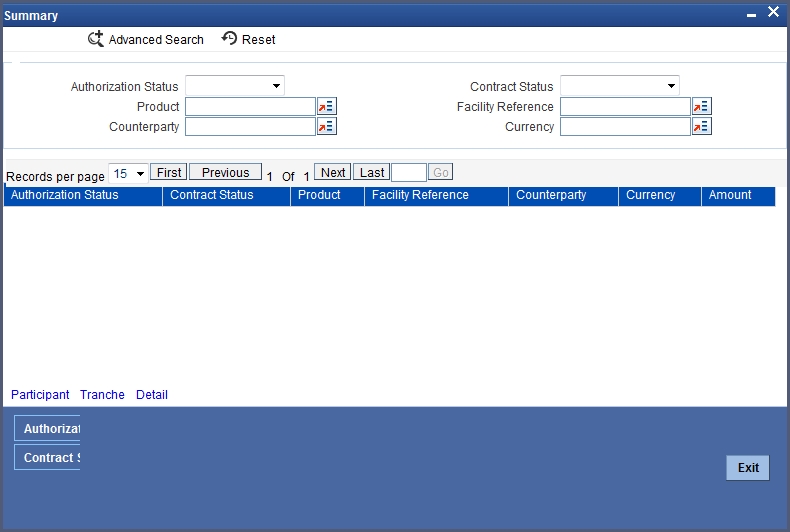Click the Facility Reference column header
The width and height of the screenshot is (790, 532).
[x=436, y=195]
